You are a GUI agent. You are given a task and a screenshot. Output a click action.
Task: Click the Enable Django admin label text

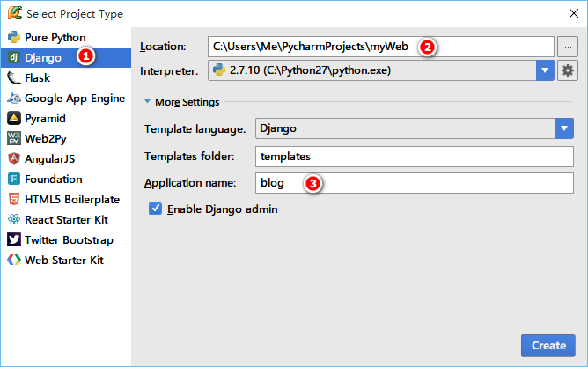click(x=223, y=209)
